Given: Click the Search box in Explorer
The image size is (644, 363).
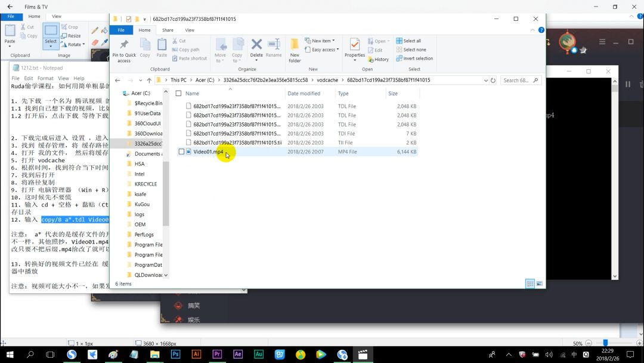Looking at the screenshot, I should [x=521, y=80].
